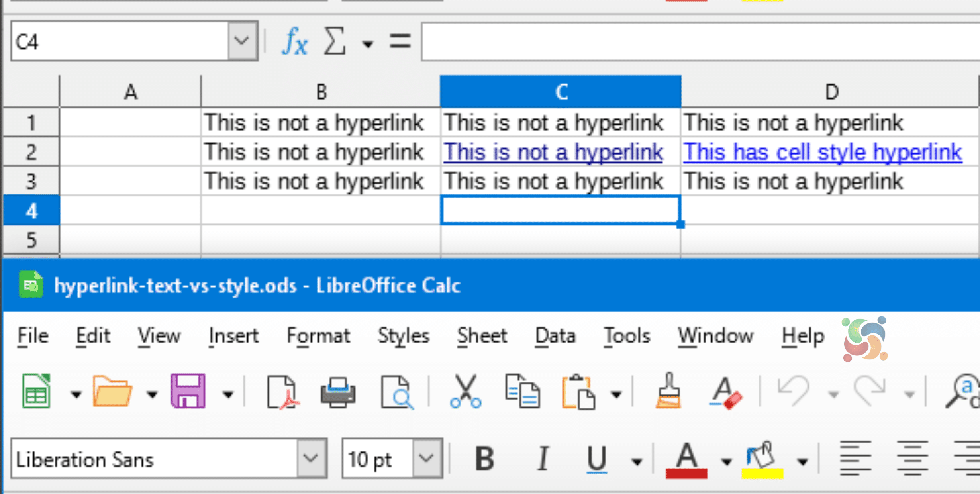Open file folder icon
The width and height of the screenshot is (980, 494).
(112, 391)
